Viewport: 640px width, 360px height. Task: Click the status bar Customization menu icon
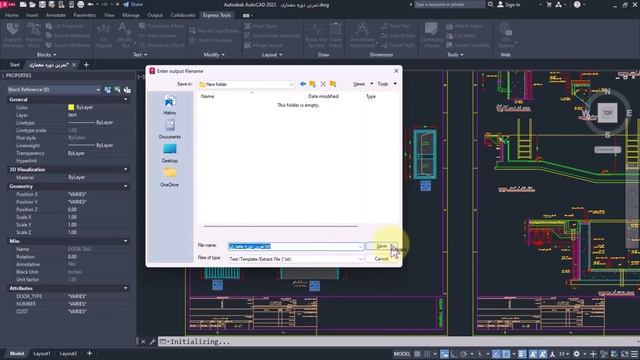(634, 354)
